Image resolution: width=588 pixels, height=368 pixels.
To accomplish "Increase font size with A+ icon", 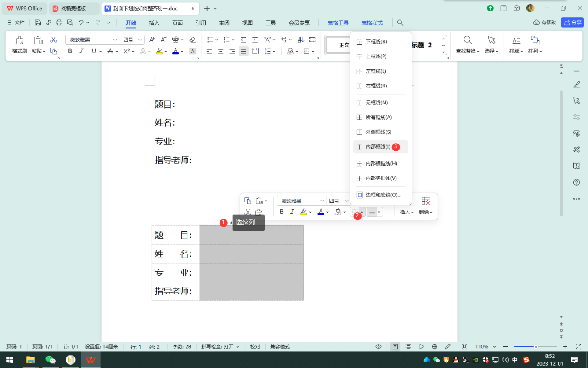I will pyautogui.click(x=152, y=40).
